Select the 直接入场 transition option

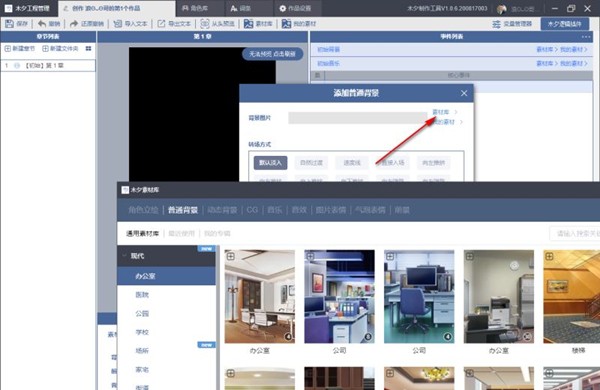[393, 163]
